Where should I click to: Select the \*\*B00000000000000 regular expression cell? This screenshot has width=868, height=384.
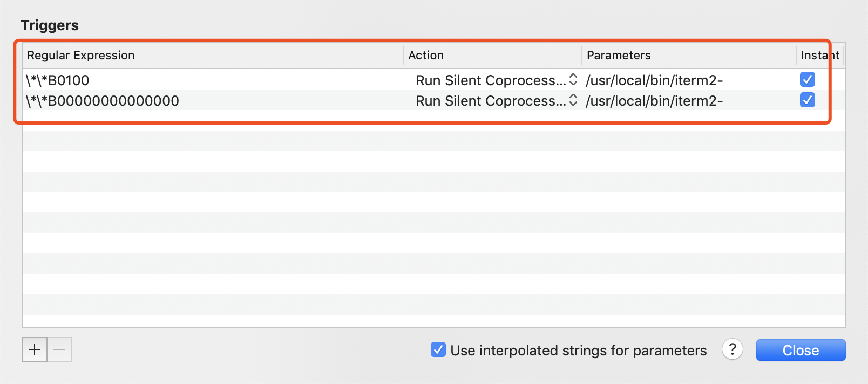pyautogui.click(x=103, y=101)
